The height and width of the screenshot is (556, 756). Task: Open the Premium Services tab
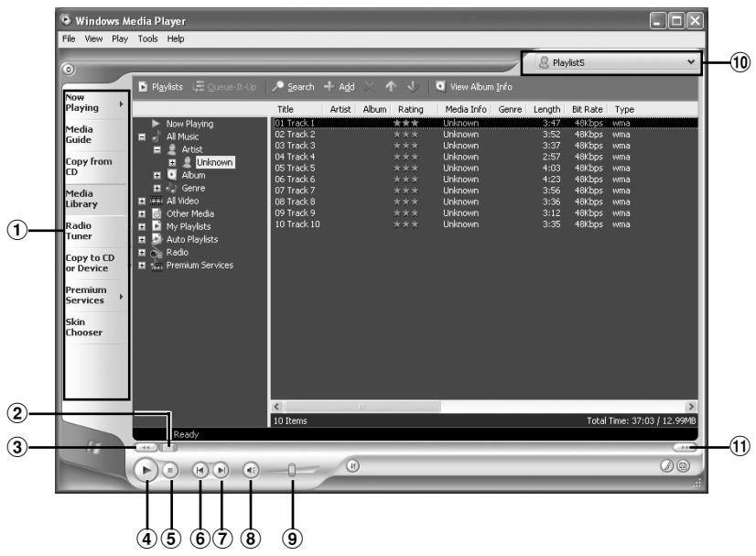point(95,295)
